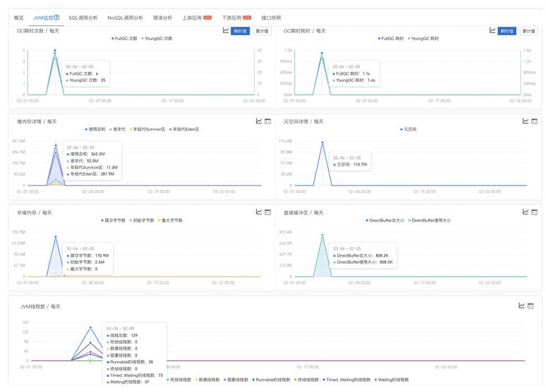
Task: Click the FullGC peak point in GC瞬时次数 chart
Action: pyautogui.click(x=54, y=51)
